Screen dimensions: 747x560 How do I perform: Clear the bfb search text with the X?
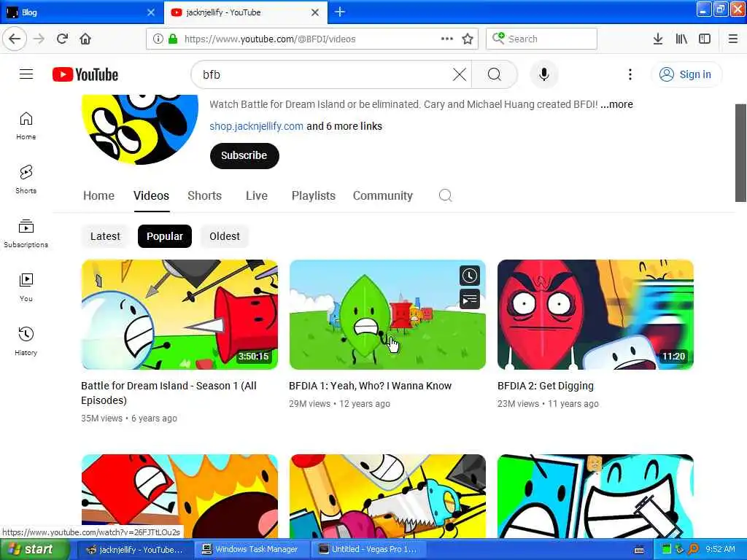460,74
